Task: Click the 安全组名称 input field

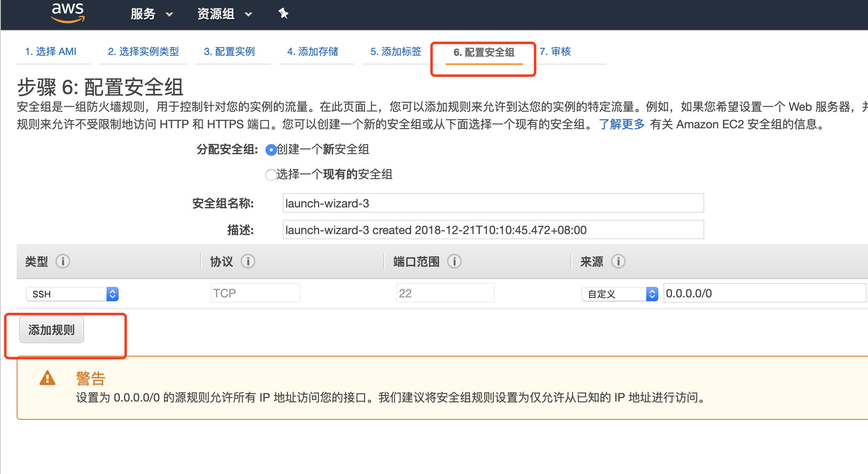Action: click(x=493, y=203)
